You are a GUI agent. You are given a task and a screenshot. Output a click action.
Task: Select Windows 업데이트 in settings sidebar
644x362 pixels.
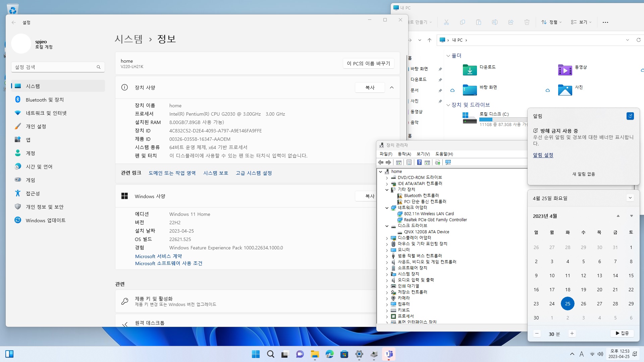(46, 220)
